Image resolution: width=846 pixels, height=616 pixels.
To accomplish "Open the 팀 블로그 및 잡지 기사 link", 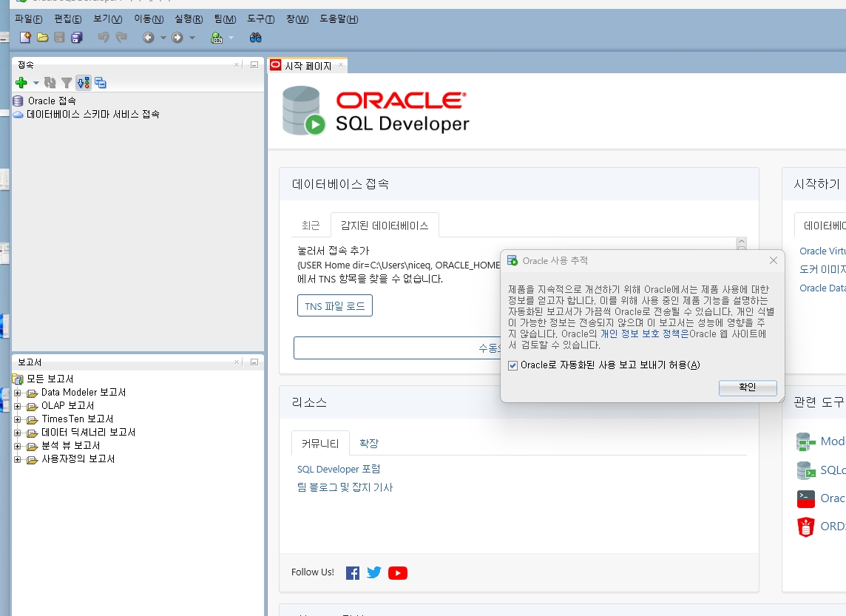I will [345, 487].
